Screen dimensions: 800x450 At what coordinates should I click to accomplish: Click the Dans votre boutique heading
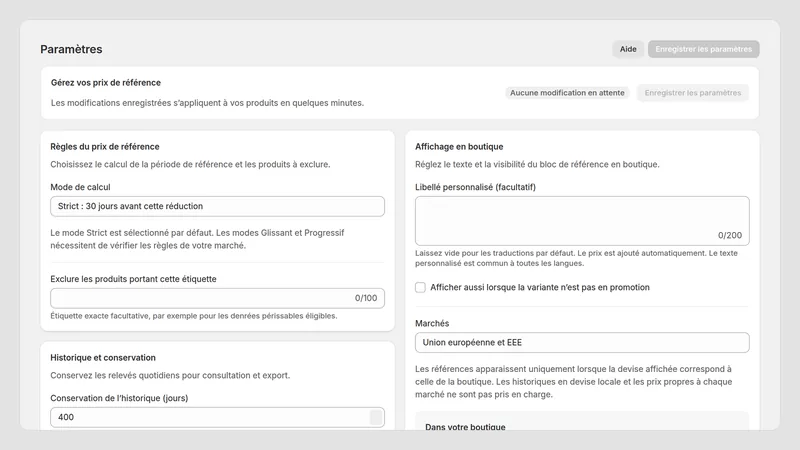tap(465, 427)
